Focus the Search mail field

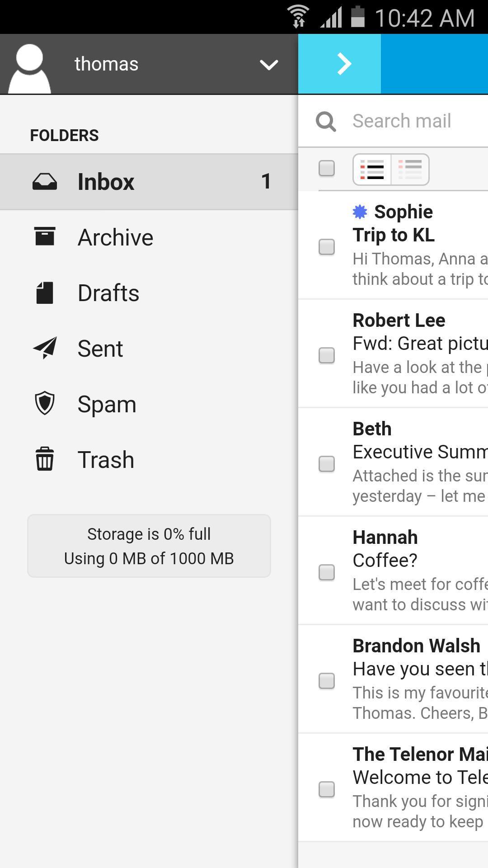click(407, 121)
